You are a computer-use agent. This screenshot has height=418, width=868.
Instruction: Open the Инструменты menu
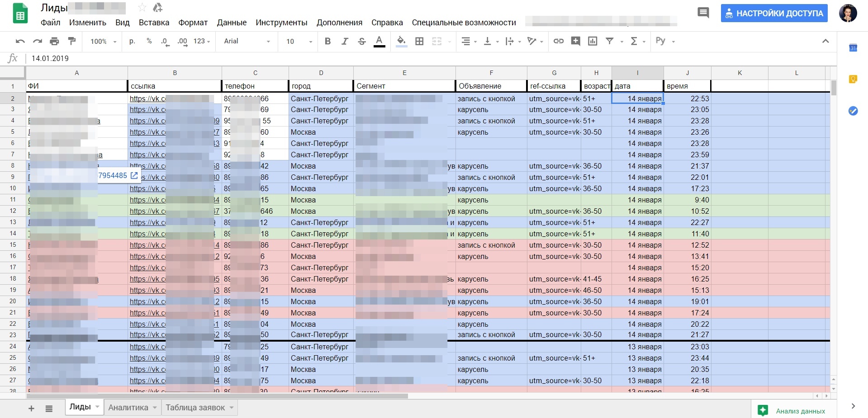pyautogui.click(x=281, y=23)
